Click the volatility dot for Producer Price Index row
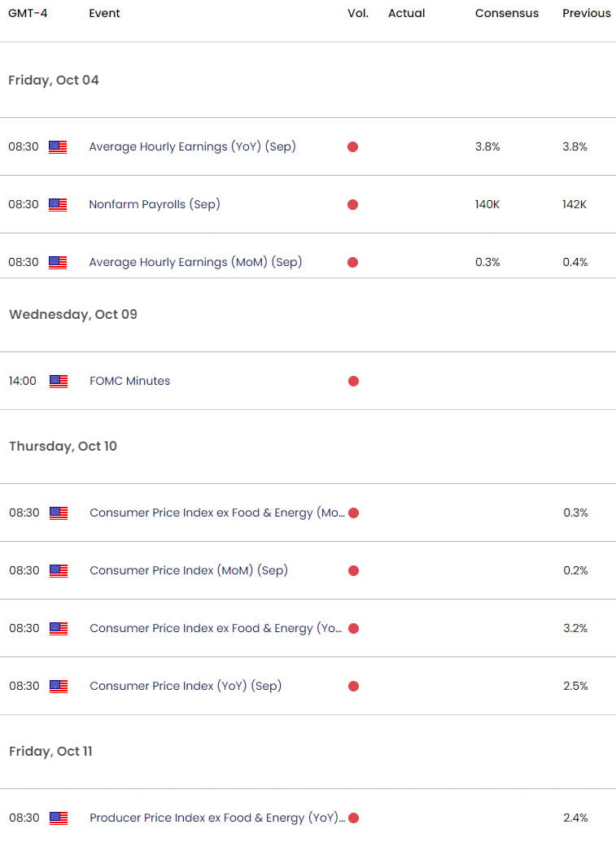Viewport: 616px width, 842px height. coord(352,818)
